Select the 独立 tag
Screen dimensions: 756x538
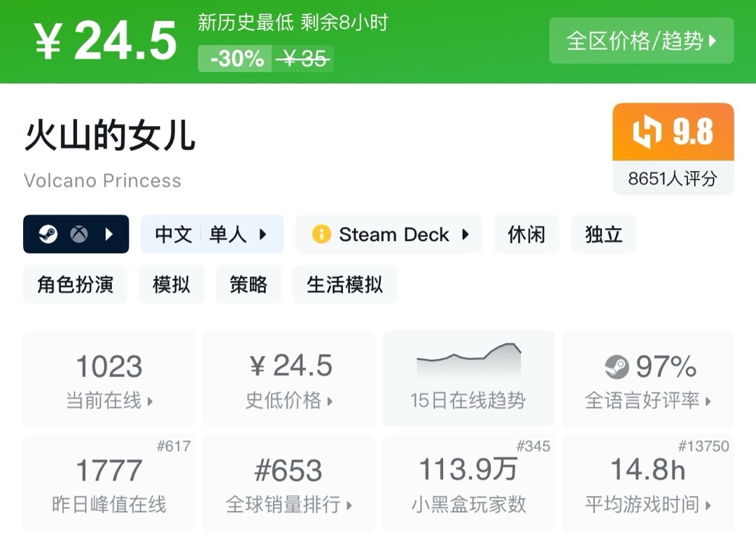(603, 234)
